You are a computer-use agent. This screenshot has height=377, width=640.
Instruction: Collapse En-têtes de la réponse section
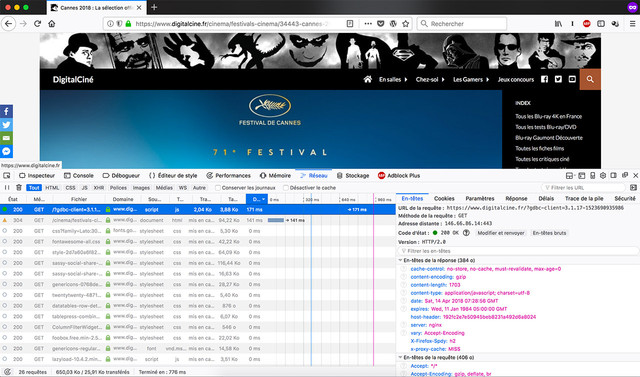click(x=400, y=260)
